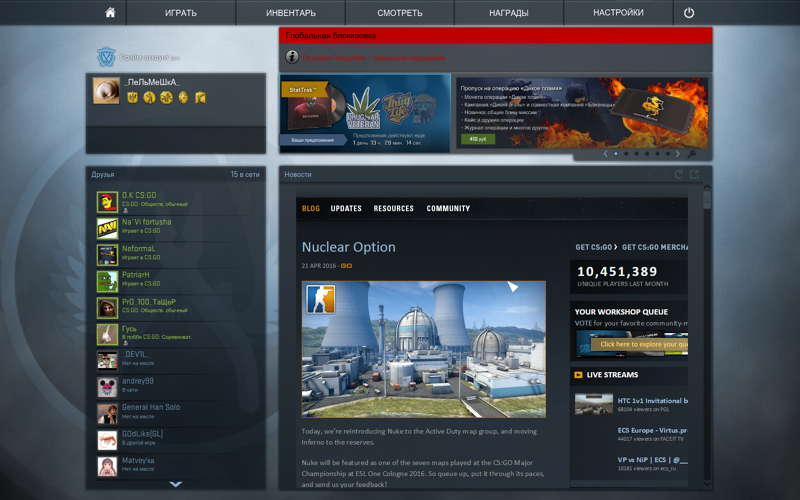Open ECS Europe - Virtus.pro stream link
This screenshot has width=800, height=500.
point(653,431)
